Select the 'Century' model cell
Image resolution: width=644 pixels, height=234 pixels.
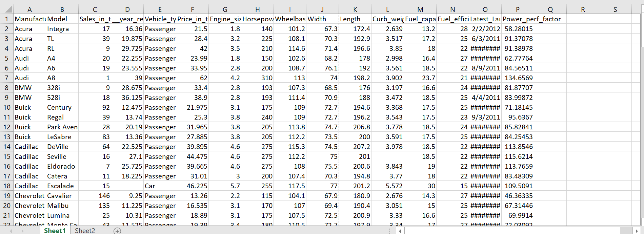click(62, 107)
